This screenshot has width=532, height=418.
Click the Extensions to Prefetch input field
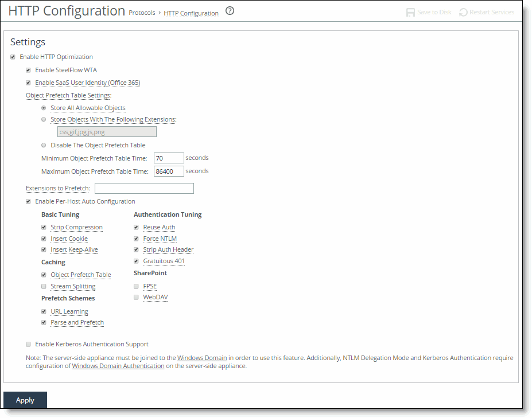click(x=143, y=188)
